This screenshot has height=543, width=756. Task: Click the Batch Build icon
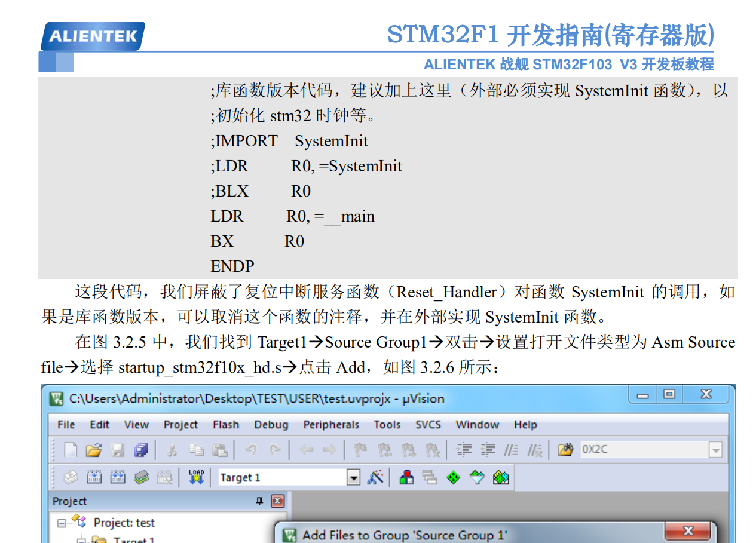pyautogui.click(x=141, y=477)
